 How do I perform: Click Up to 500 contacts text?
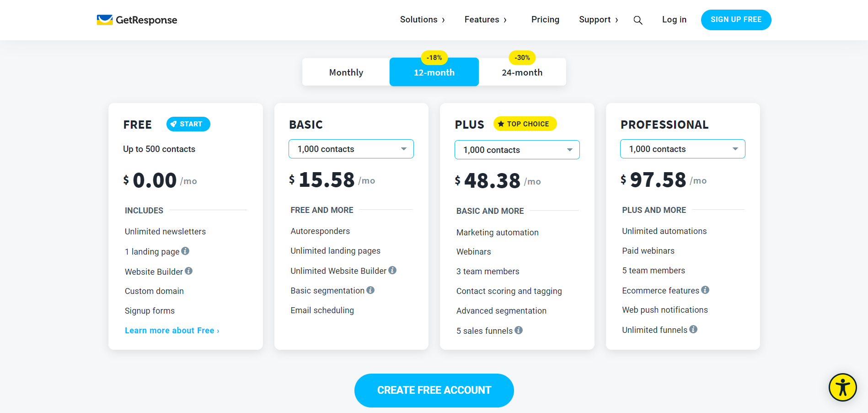(x=159, y=149)
